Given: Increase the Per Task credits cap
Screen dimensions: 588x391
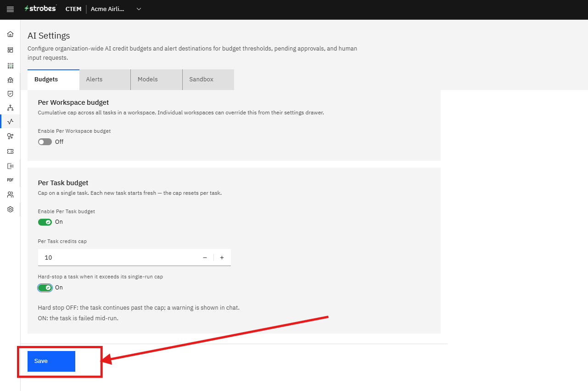Looking at the screenshot, I should click(222, 258).
